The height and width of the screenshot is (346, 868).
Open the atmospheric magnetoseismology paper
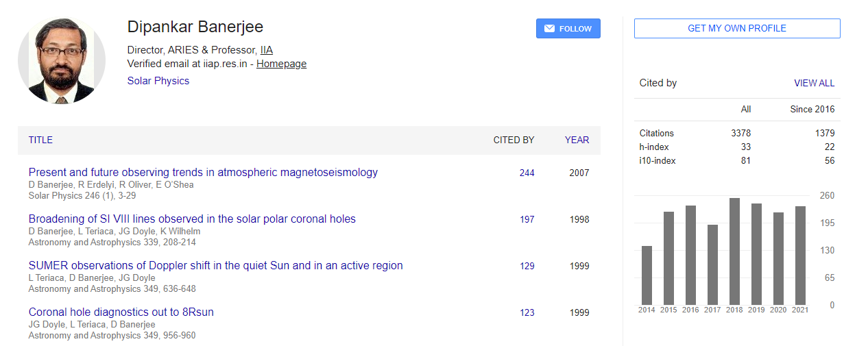coord(203,173)
